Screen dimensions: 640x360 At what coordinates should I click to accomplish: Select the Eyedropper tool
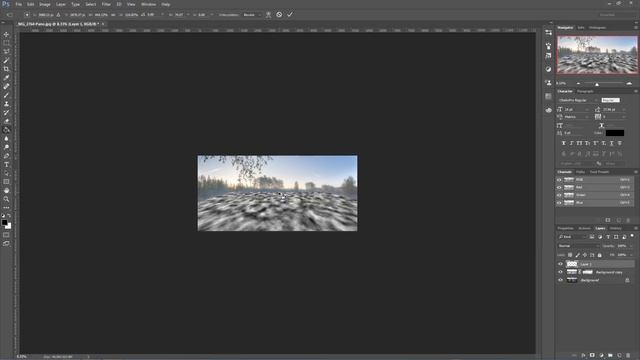coord(6,78)
